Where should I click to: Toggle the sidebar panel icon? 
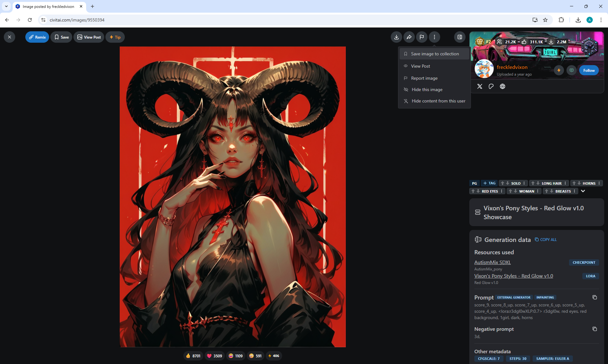pyautogui.click(x=459, y=37)
